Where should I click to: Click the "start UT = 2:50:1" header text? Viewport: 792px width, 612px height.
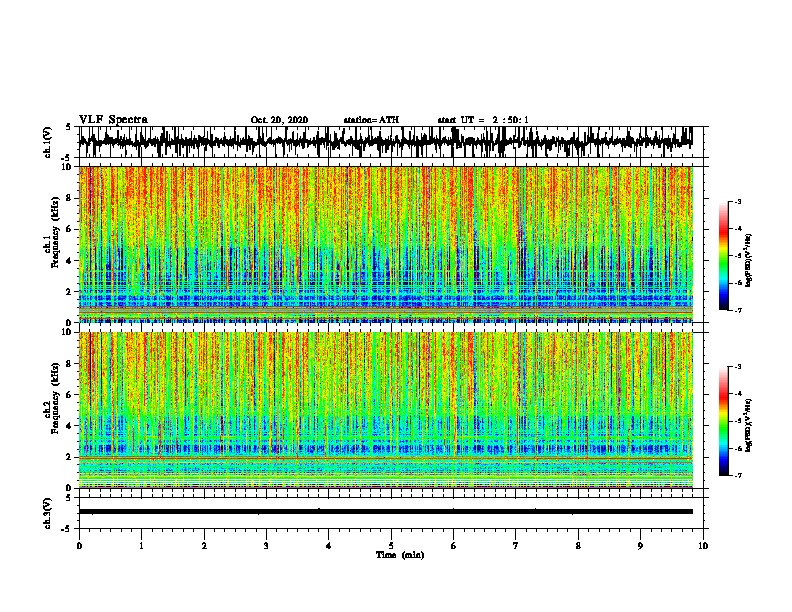coord(483,120)
